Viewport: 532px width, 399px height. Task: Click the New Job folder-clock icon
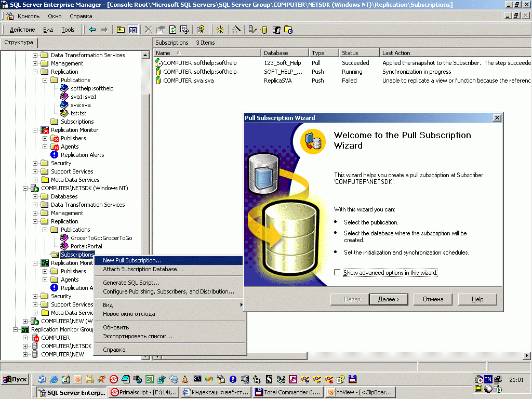[x=288, y=30]
